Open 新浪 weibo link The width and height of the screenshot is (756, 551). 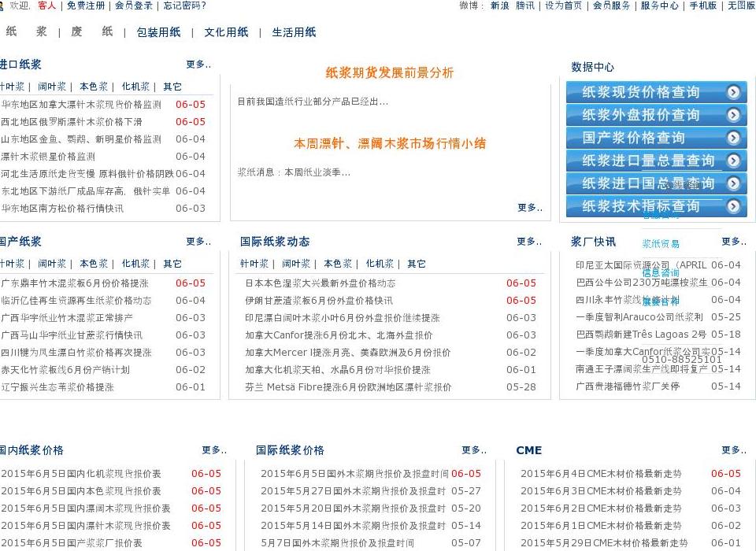pos(499,6)
